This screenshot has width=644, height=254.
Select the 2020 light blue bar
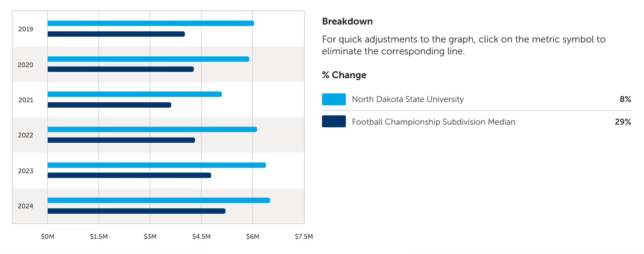(148, 59)
